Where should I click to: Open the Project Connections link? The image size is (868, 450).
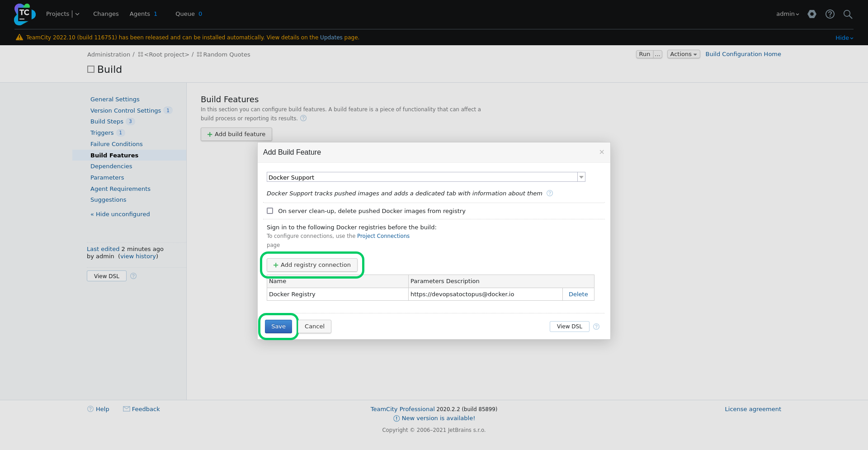(x=383, y=236)
